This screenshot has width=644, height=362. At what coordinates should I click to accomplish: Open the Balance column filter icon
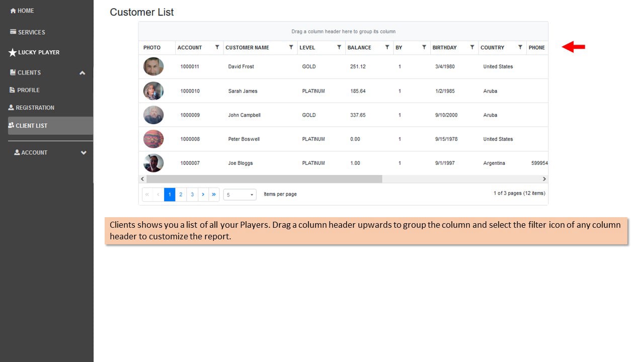(387, 47)
